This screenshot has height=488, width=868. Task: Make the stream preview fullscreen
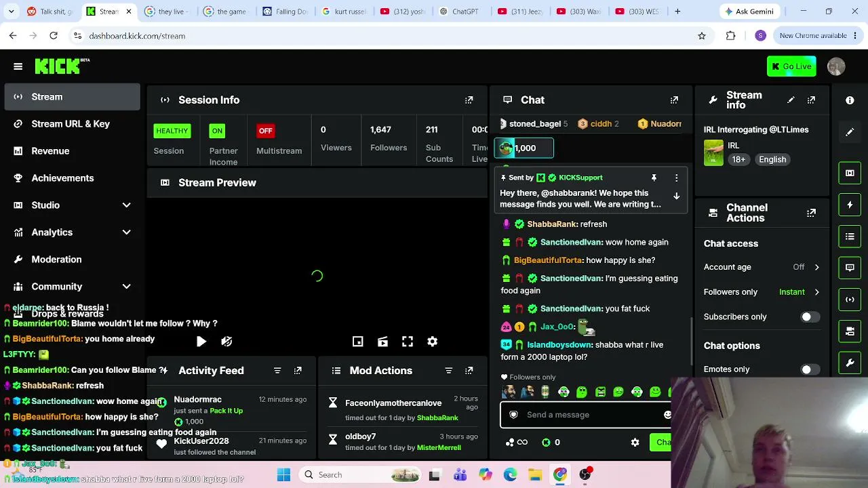click(x=408, y=342)
